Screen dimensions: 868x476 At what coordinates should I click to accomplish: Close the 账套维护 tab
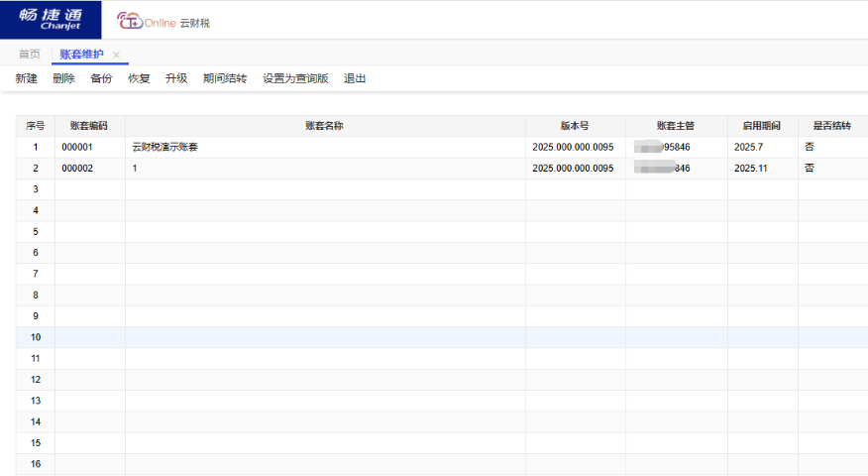click(x=116, y=55)
